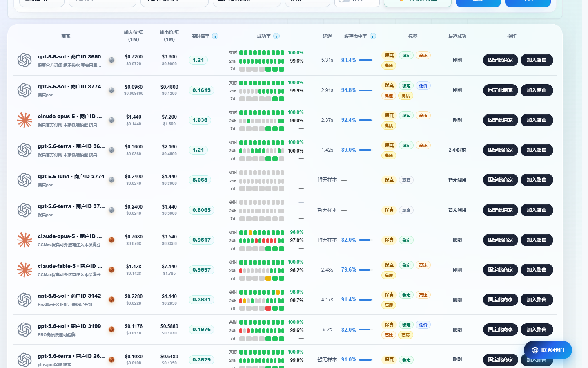Click the bronze medal icon beside claude-fable-5

[111, 270]
